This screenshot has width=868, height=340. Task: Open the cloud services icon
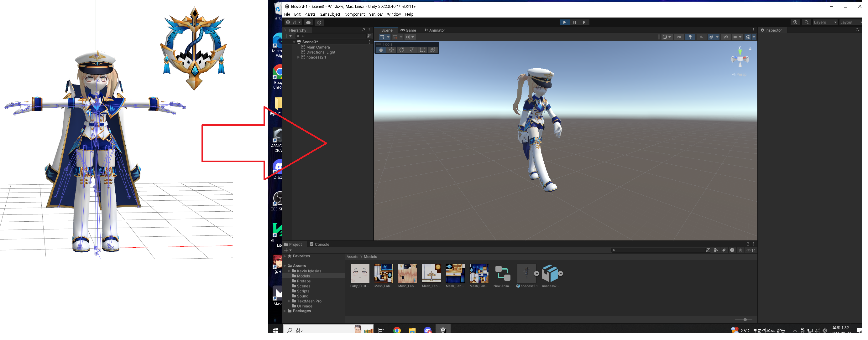308,22
